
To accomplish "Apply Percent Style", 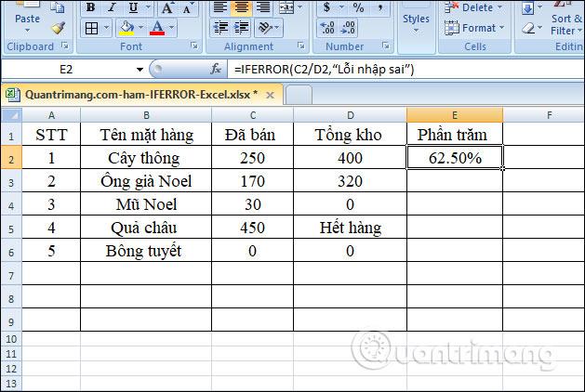I will (x=358, y=7).
